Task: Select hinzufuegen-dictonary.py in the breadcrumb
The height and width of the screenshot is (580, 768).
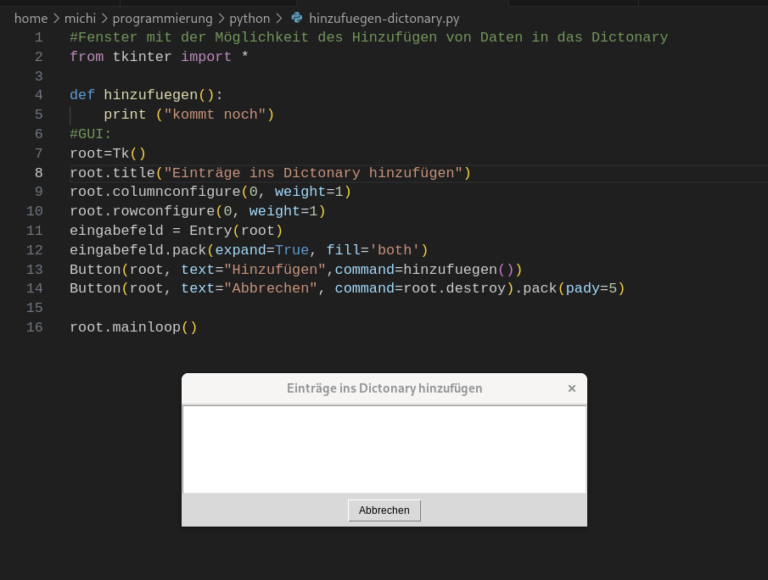Action: [384, 19]
